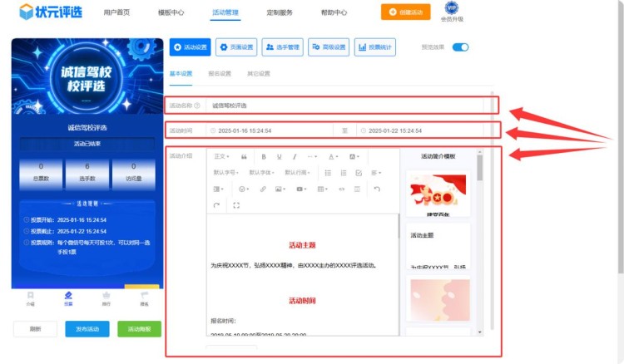Apply italic formatting in the editor
624x364 pixels.
(x=295, y=156)
